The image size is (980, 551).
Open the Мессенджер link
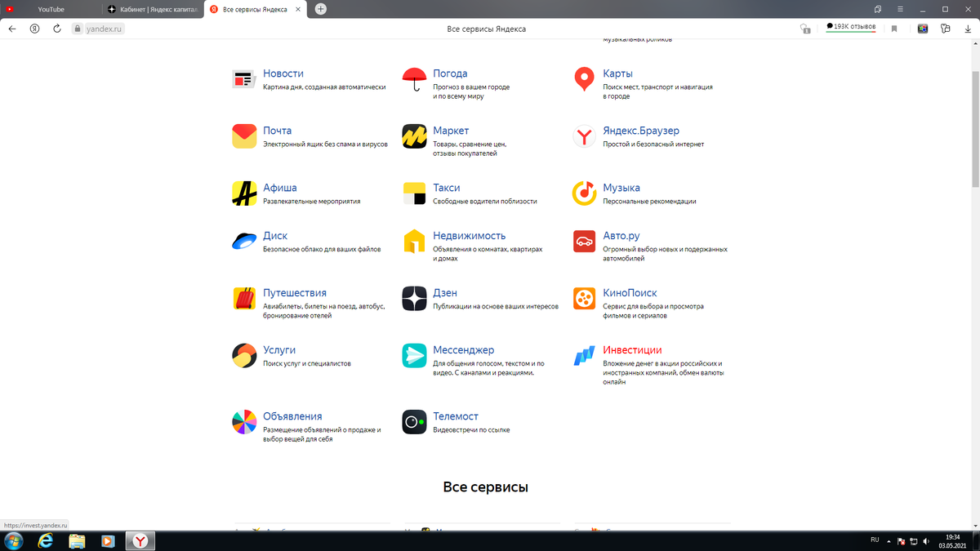[x=464, y=350]
